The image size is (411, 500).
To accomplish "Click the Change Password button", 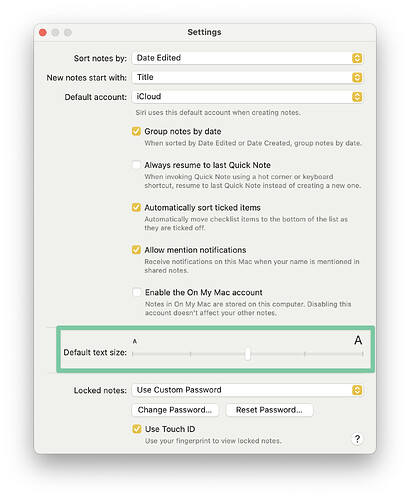I will [x=175, y=410].
